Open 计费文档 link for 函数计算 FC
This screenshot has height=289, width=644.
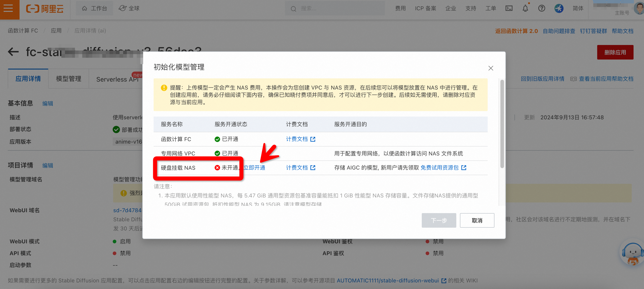tap(300, 139)
